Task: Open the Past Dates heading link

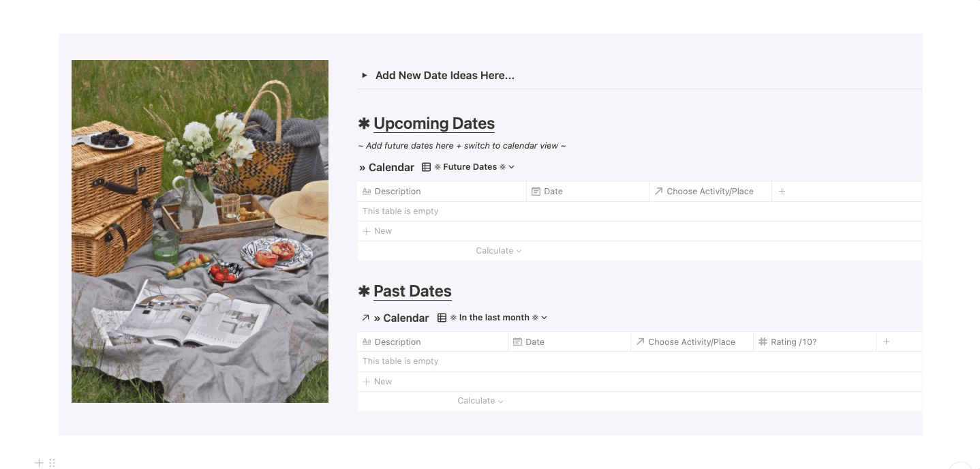Action: (412, 291)
